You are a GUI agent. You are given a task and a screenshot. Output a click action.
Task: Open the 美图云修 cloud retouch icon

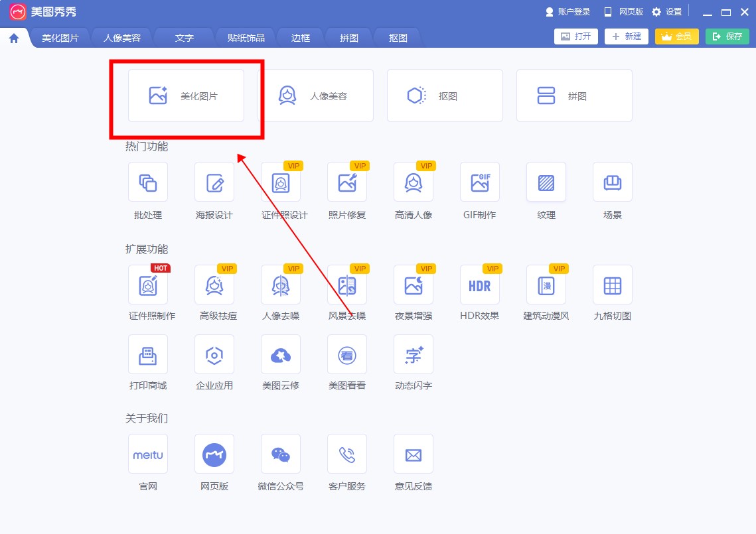pos(280,354)
